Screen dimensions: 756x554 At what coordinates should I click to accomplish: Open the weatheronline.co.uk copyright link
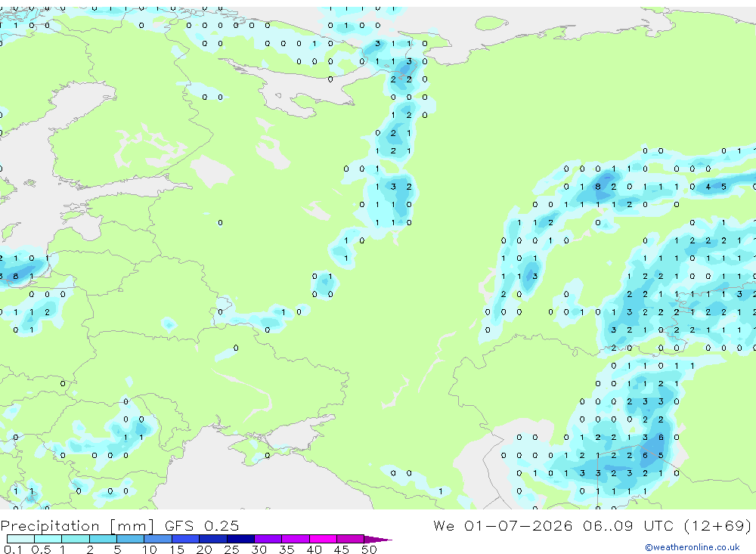692,547
